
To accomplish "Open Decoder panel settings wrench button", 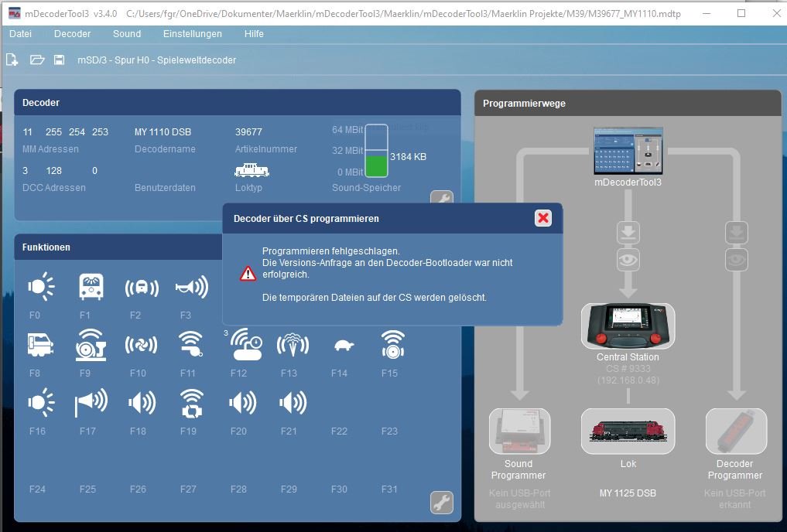I will [442, 197].
